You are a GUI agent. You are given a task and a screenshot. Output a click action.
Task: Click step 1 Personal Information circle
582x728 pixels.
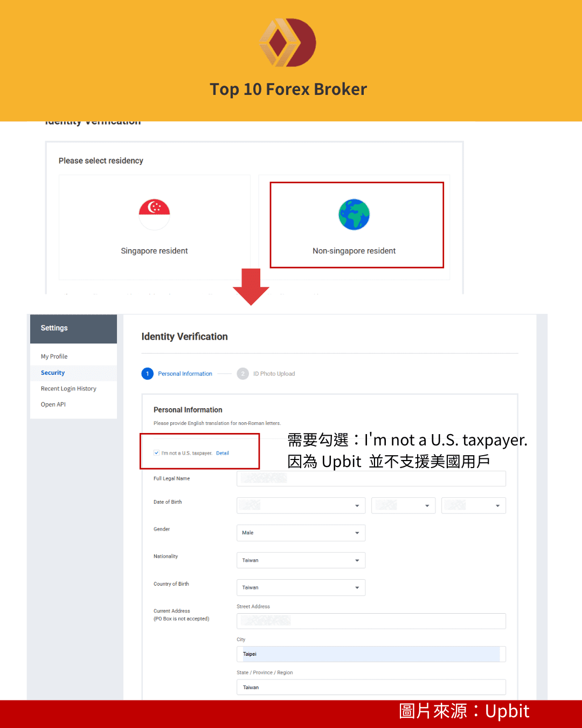coord(147,374)
